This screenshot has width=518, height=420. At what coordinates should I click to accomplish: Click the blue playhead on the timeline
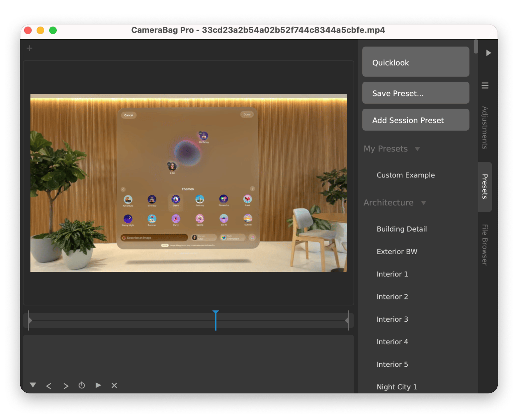click(x=216, y=320)
